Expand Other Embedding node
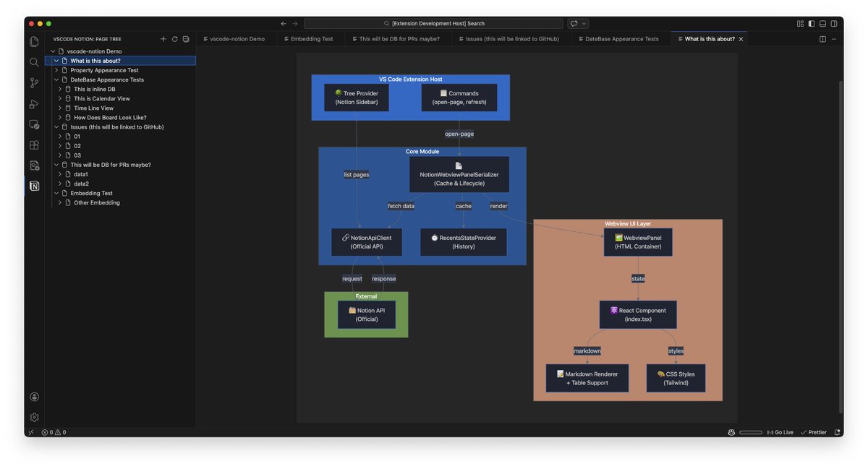The image size is (868, 469). point(60,202)
